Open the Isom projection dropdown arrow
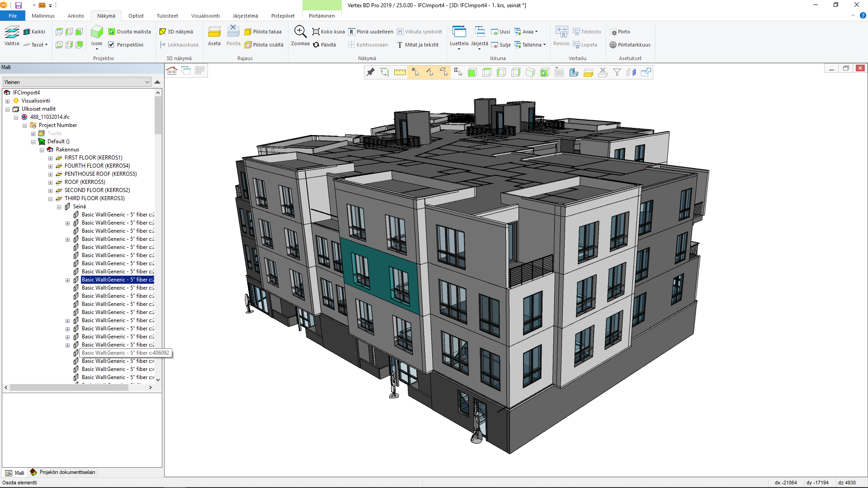Screen dimensions: 868x488 (x=97, y=49)
